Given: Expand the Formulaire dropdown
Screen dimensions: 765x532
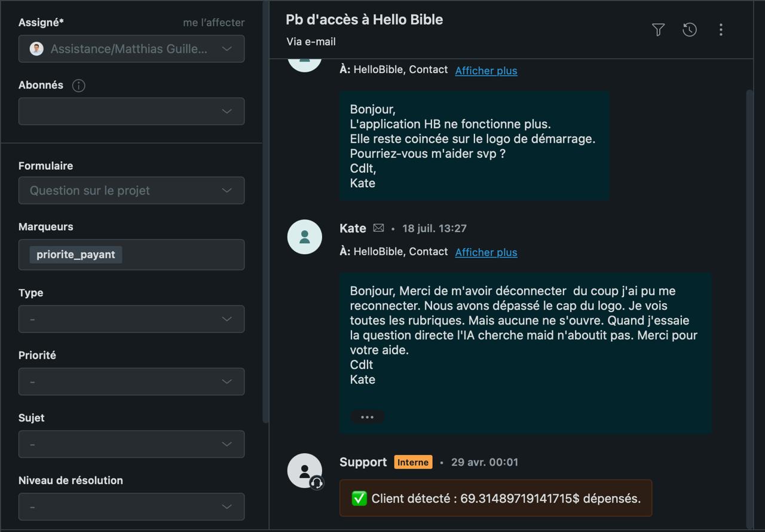Looking at the screenshot, I should (x=131, y=190).
